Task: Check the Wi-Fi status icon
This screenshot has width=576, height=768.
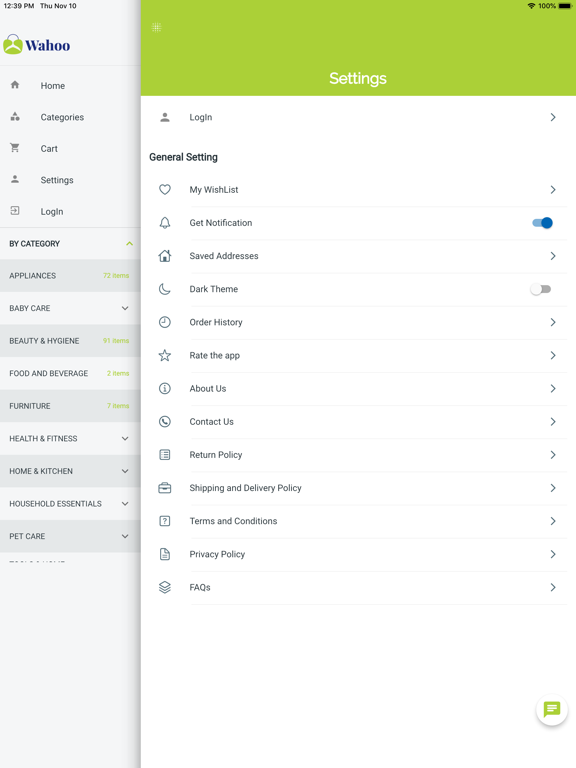Action: coord(531,6)
